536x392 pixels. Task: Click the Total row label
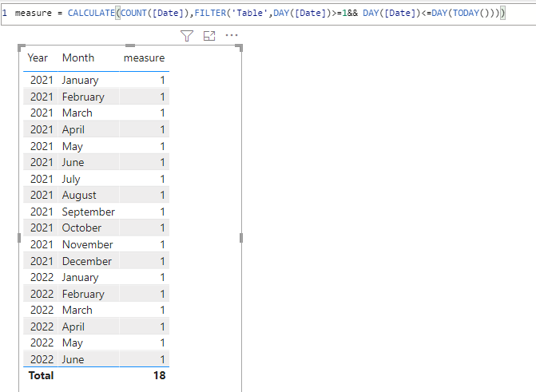[41, 375]
